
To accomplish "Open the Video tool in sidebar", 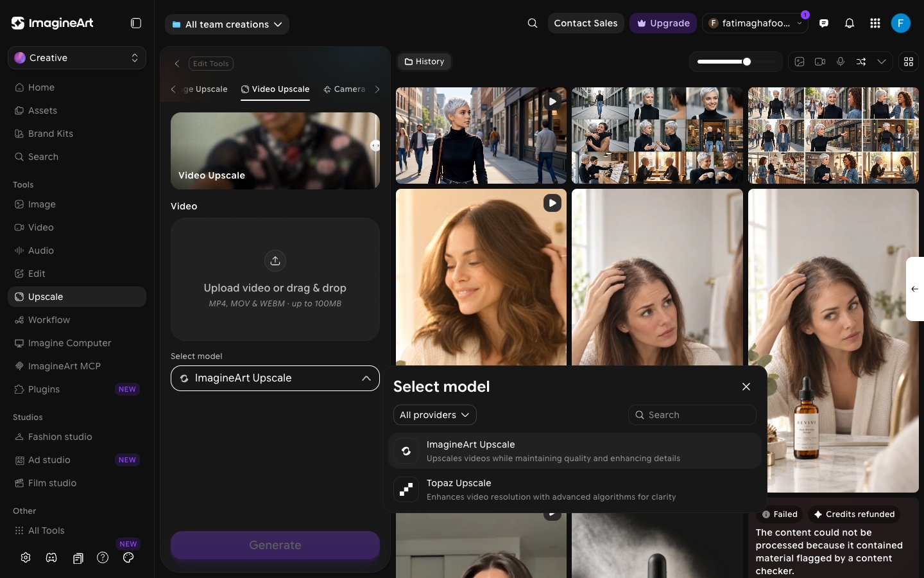I will click(77, 227).
